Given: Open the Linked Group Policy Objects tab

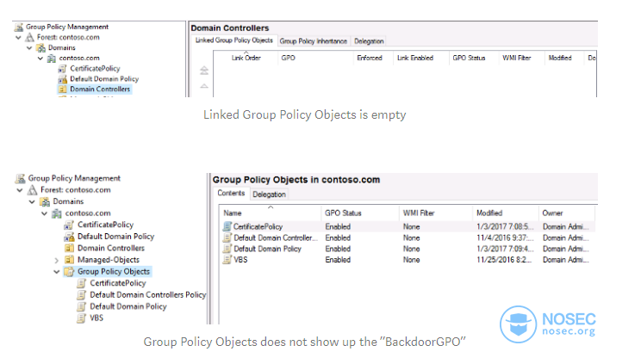Looking at the screenshot, I should tap(234, 40).
